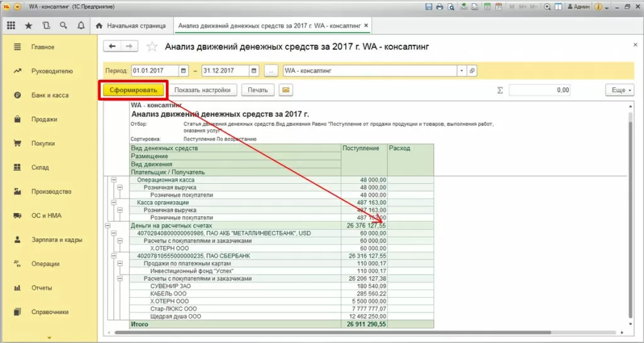Open the history icon in toolbar

(x=46, y=26)
